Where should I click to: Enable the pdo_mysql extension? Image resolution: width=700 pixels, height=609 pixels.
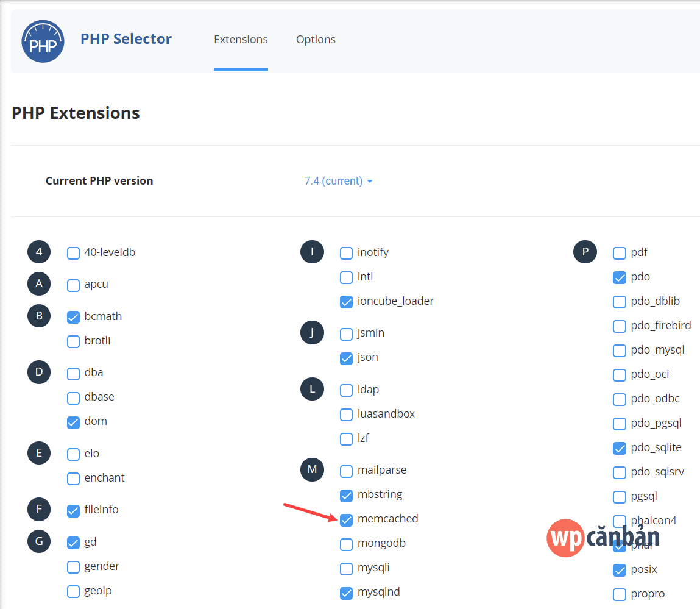click(619, 351)
